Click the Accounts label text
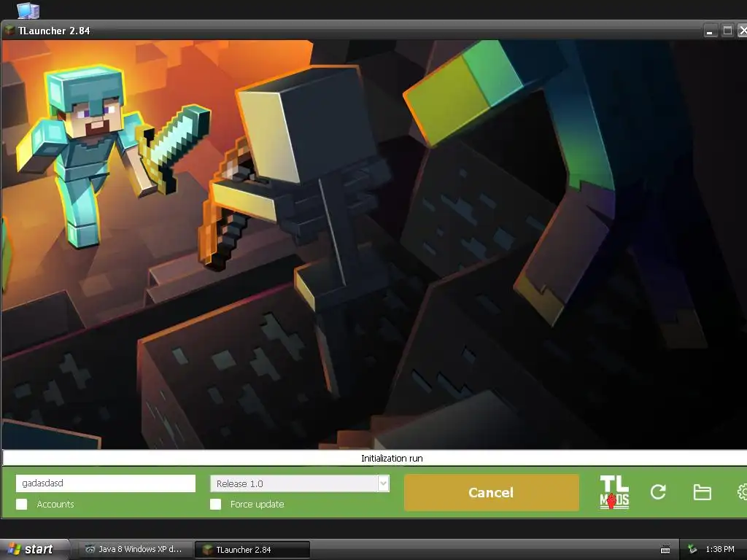The height and width of the screenshot is (560, 747). (55, 504)
